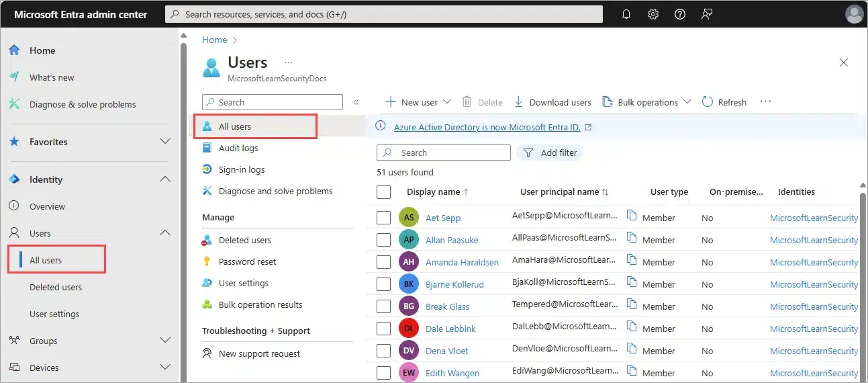The image size is (868, 383).
Task: Click the Refresh button
Action: [724, 102]
